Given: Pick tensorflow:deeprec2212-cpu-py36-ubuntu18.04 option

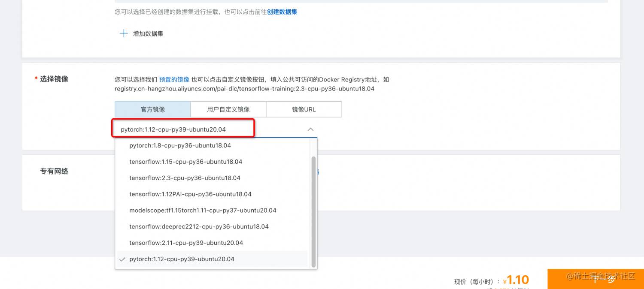Looking at the screenshot, I should tap(212, 226).
